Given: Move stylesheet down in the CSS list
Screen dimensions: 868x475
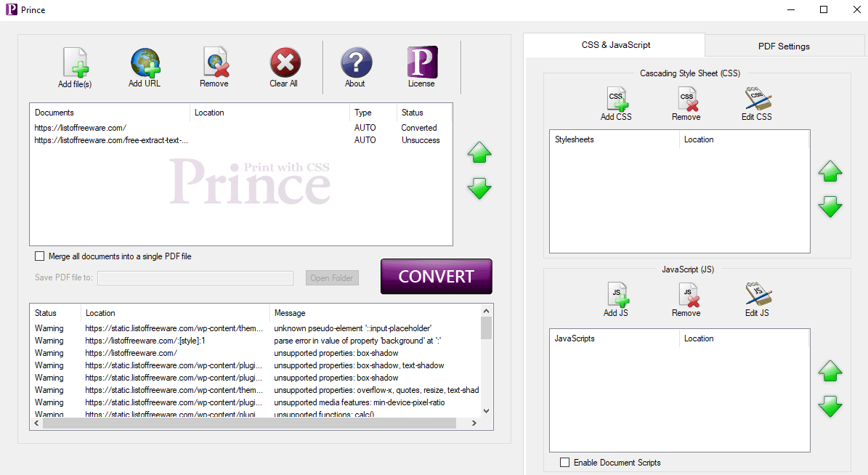Looking at the screenshot, I should coord(830,206).
